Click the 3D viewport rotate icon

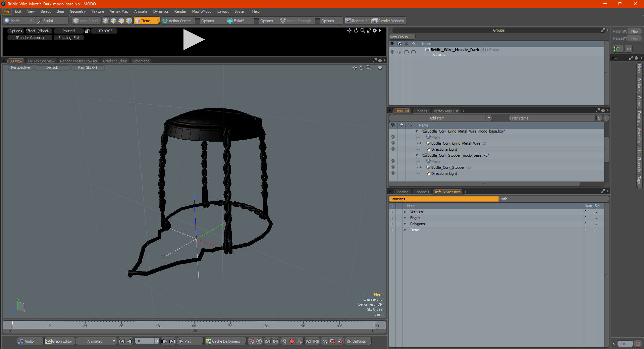(x=361, y=68)
